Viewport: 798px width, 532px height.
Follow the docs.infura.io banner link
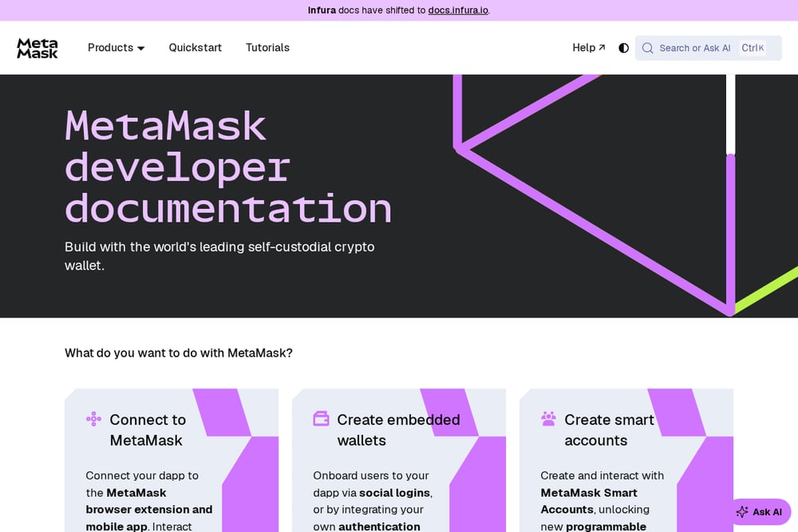[x=458, y=10]
